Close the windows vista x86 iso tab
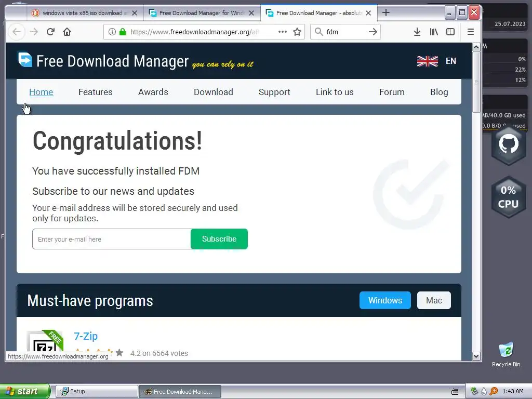This screenshot has height=399, width=532. click(x=135, y=13)
